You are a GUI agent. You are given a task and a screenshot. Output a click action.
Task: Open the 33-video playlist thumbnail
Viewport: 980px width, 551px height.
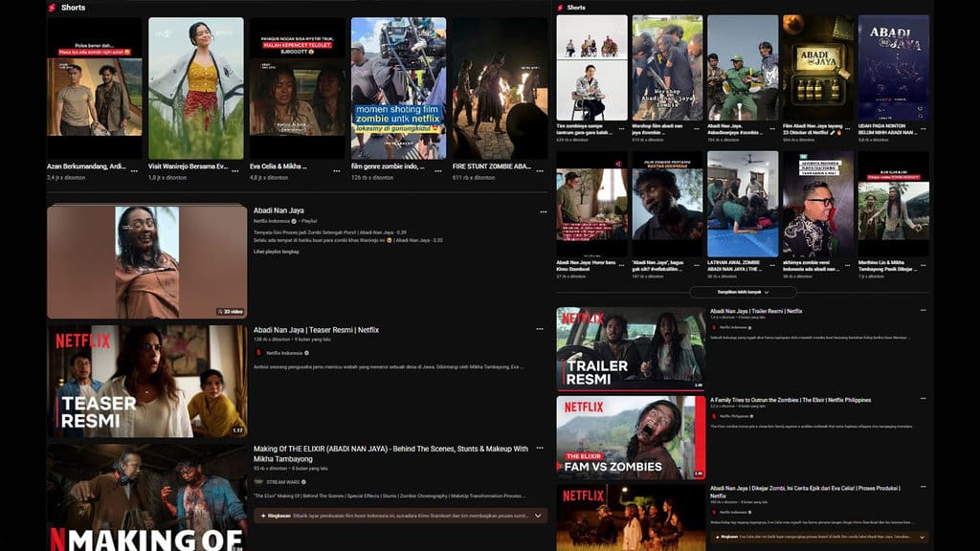[146, 261]
